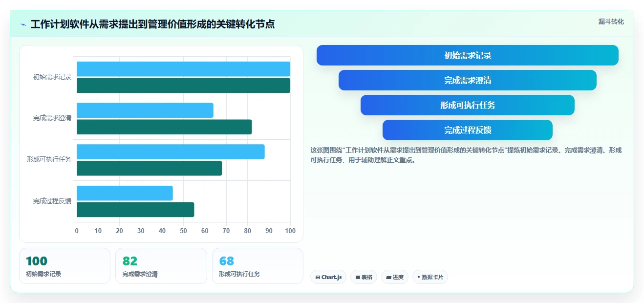This screenshot has height=303, width=644.
Task: Open the 100 初始需求记录 stat card
Action: tap(64, 266)
